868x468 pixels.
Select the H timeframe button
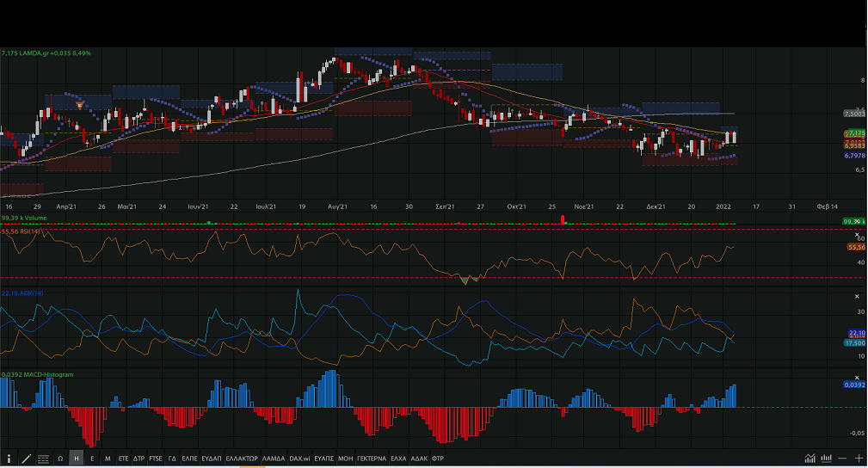77,459
